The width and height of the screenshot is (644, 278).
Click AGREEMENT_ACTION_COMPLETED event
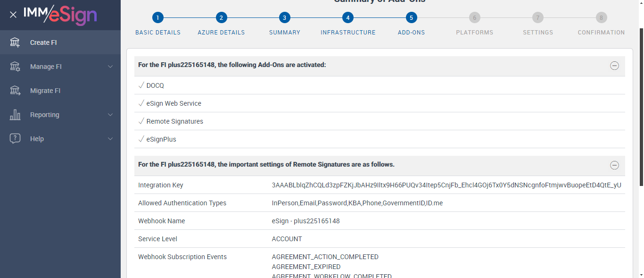coord(325,257)
